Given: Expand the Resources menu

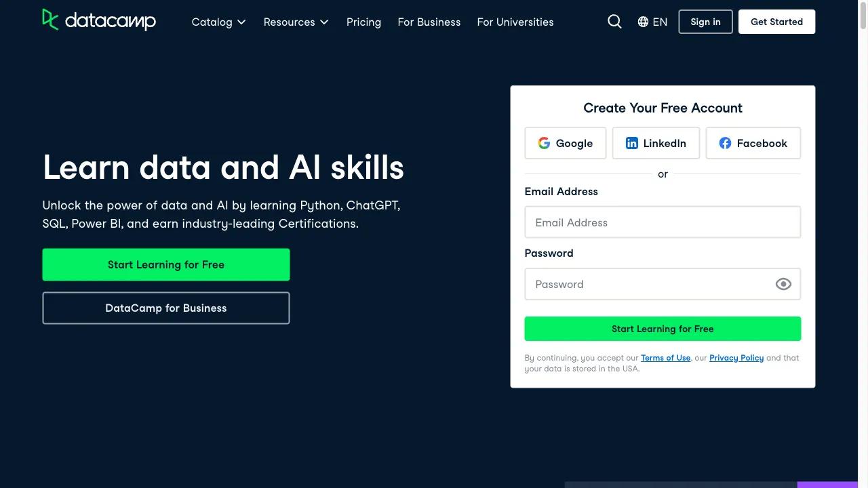Looking at the screenshot, I should click(x=296, y=22).
